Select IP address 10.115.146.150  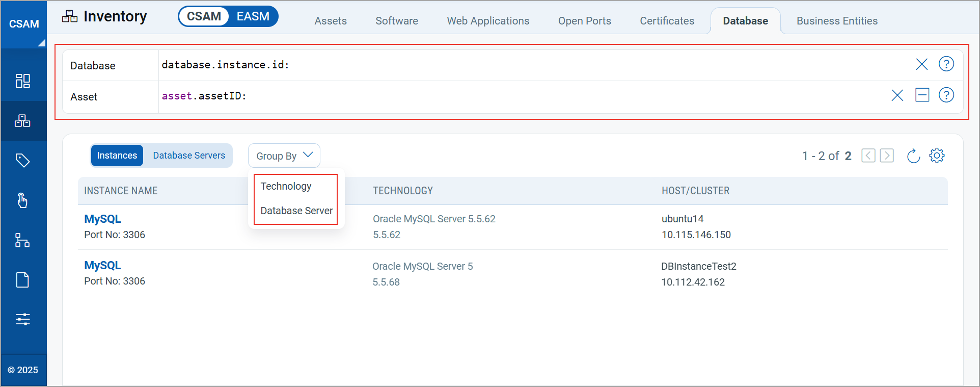pyautogui.click(x=696, y=235)
